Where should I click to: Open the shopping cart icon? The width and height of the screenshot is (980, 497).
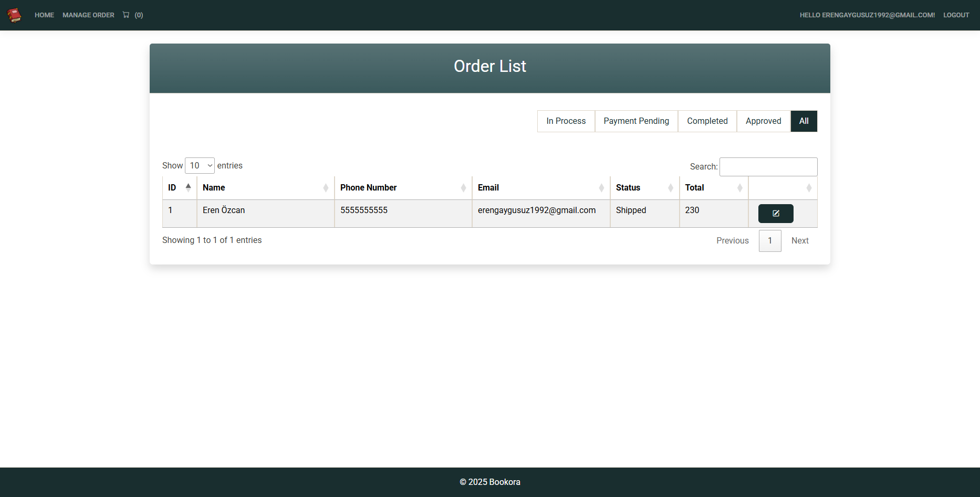pos(126,15)
